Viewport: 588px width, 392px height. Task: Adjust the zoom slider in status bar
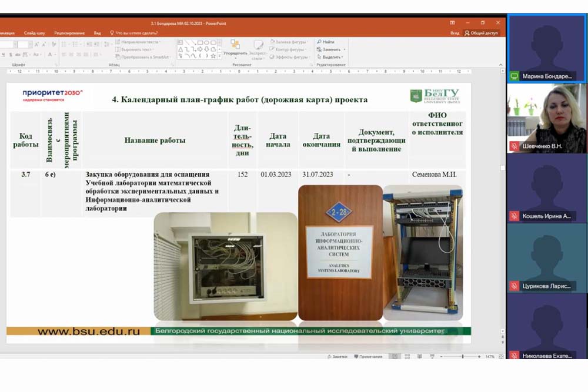(461, 356)
